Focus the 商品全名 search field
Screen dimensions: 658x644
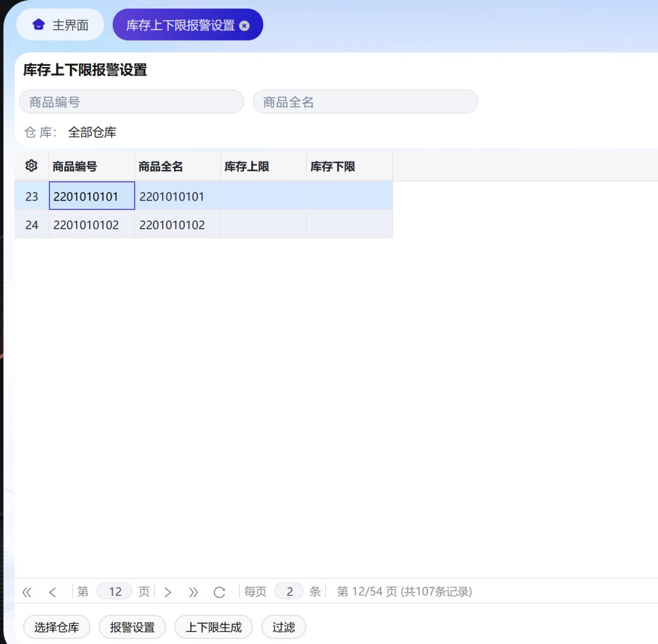coord(365,102)
